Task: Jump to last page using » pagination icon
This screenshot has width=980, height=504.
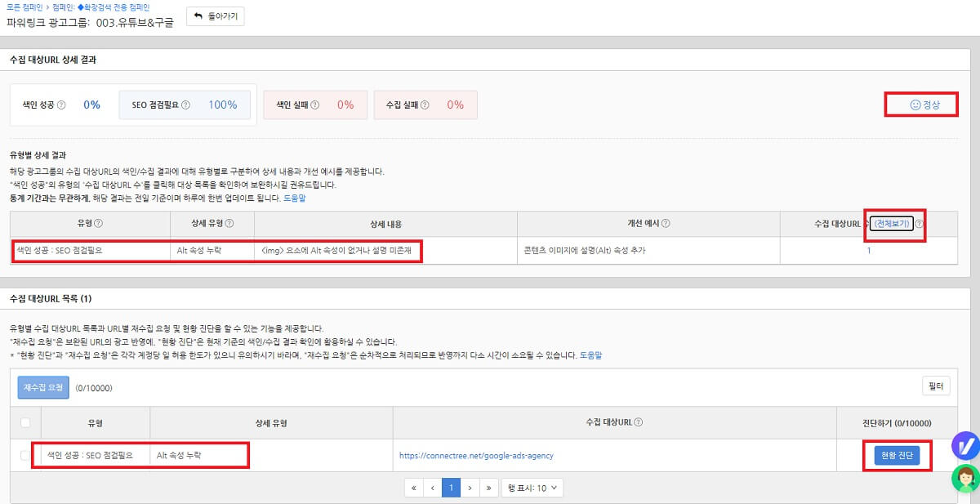Action: point(490,486)
